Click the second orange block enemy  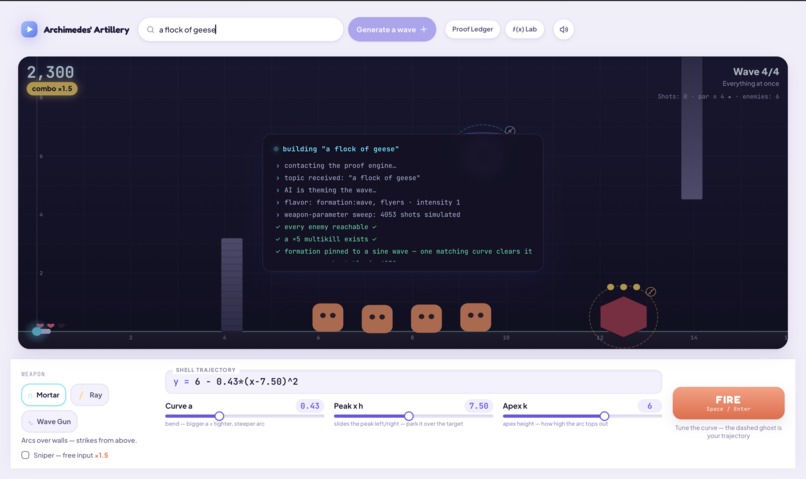coord(377,319)
